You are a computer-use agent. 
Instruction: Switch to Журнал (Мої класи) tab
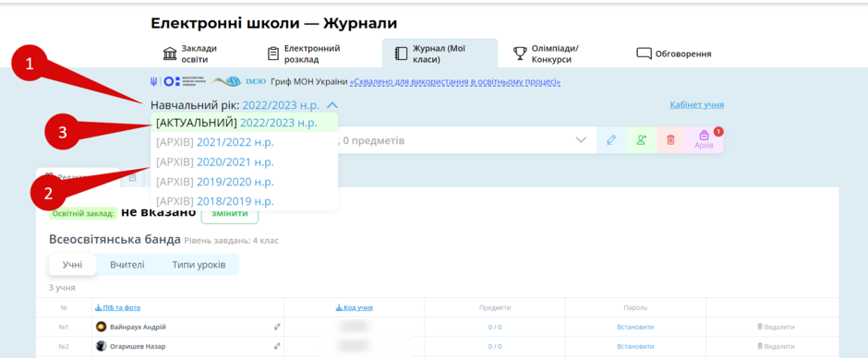tap(440, 54)
